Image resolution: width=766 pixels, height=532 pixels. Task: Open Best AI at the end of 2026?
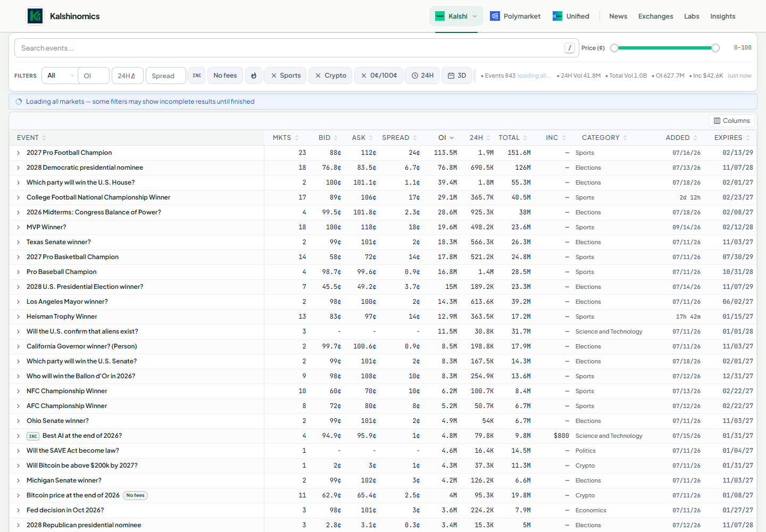[82, 436]
